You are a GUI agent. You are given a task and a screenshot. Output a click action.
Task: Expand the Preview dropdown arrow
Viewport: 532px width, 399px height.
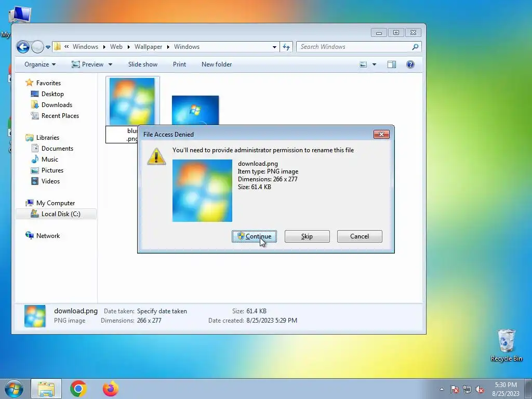tap(110, 64)
